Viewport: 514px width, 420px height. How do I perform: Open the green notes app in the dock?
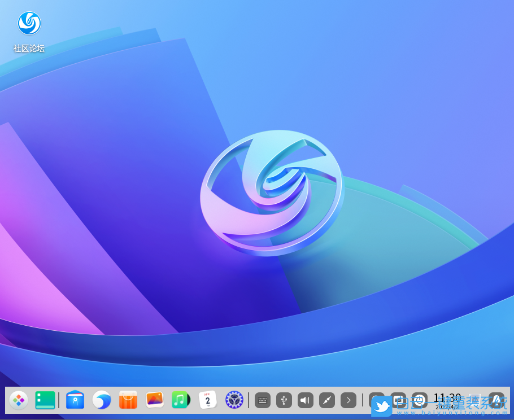[45, 400]
